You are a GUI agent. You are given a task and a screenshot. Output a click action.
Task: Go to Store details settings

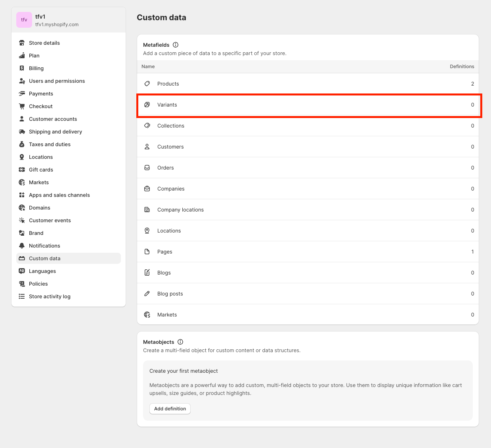(44, 43)
